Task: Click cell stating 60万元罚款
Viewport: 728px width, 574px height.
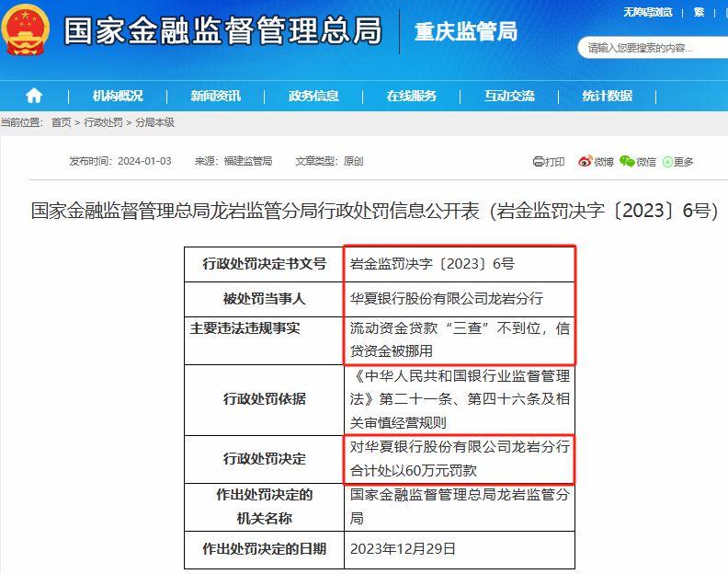Action: pyautogui.click(x=460, y=459)
